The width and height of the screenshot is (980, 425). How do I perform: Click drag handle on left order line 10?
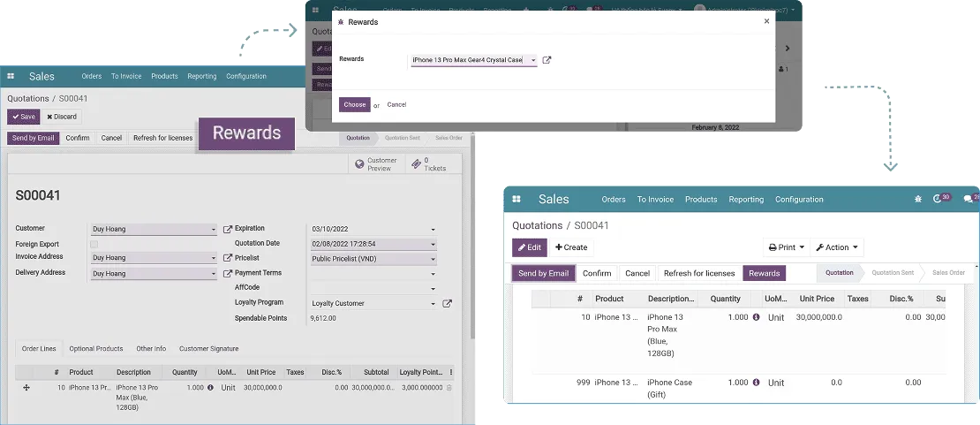(26, 388)
